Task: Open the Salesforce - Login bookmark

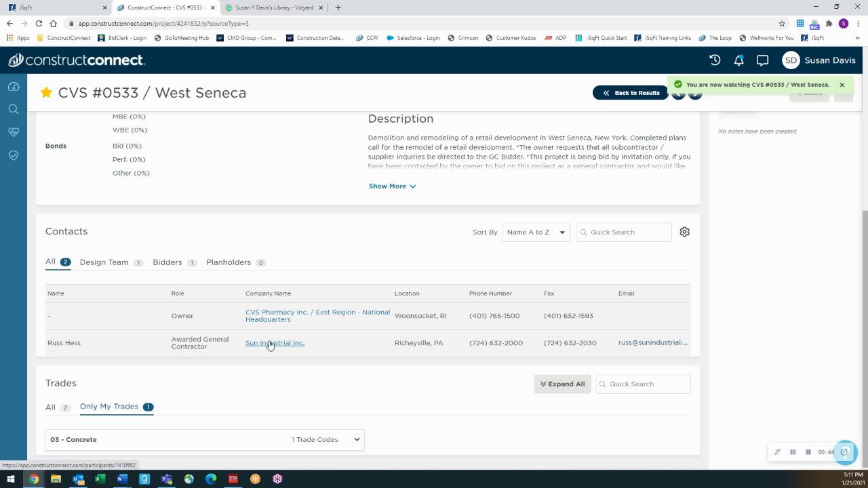Action: click(413, 38)
